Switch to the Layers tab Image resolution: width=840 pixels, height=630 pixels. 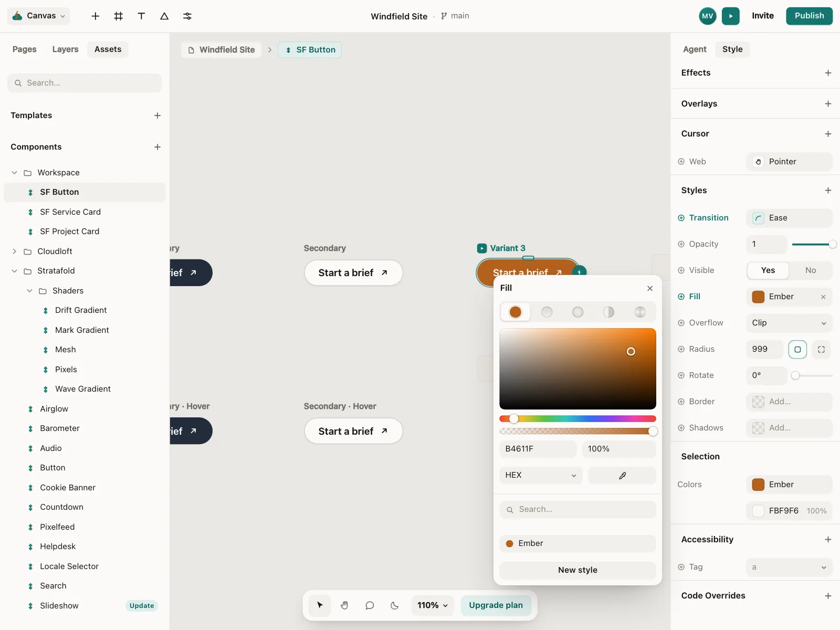point(65,49)
